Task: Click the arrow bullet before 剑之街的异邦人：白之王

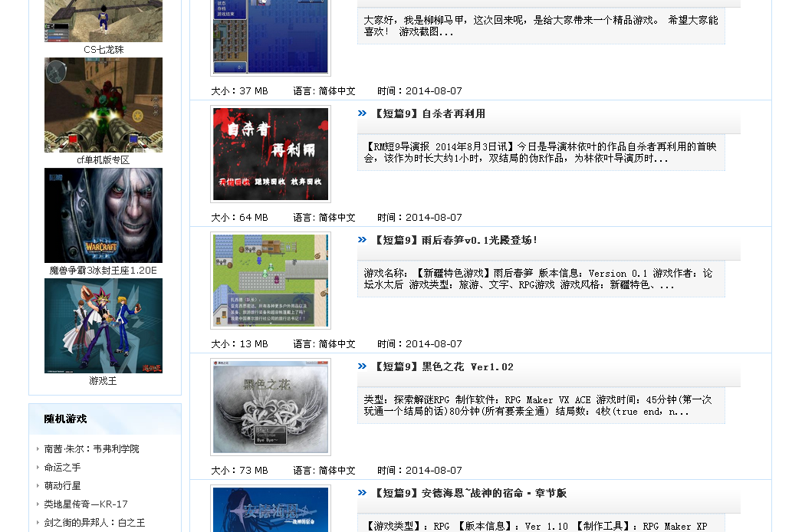Action: click(38, 522)
